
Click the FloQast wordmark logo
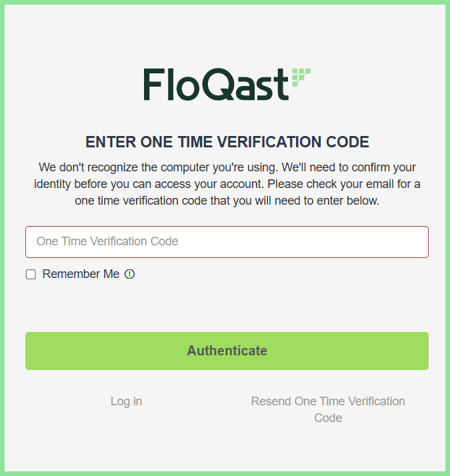[x=227, y=84]
